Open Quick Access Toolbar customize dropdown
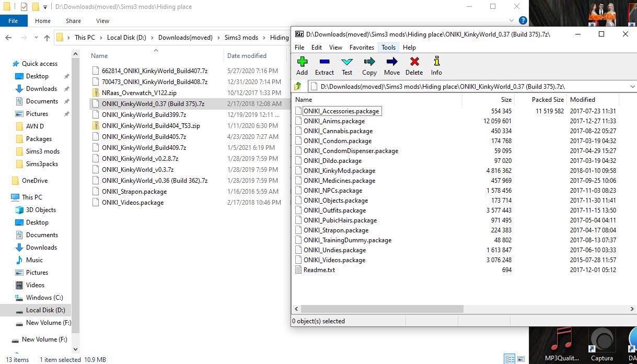 click(x=46, y=7)
